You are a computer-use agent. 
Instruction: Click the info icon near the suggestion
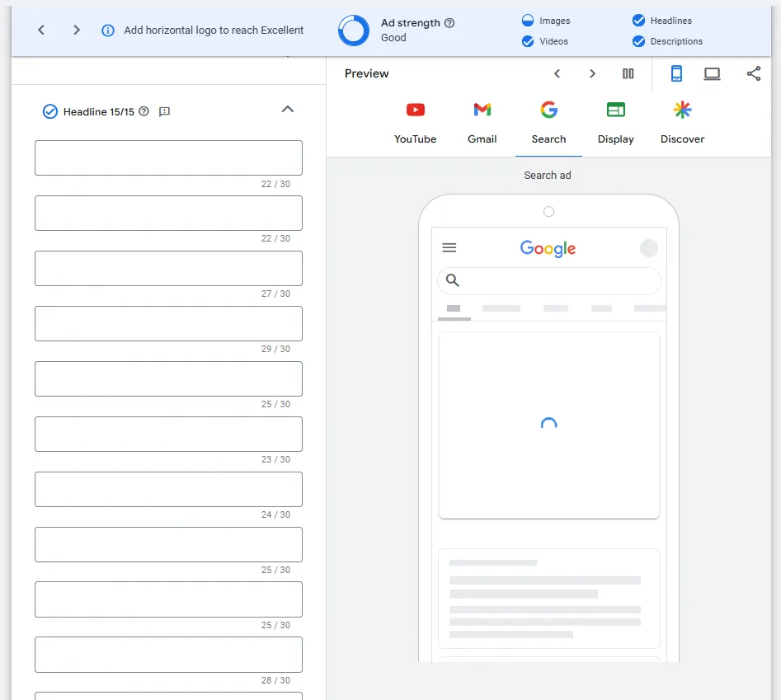[x=111, y=29]
